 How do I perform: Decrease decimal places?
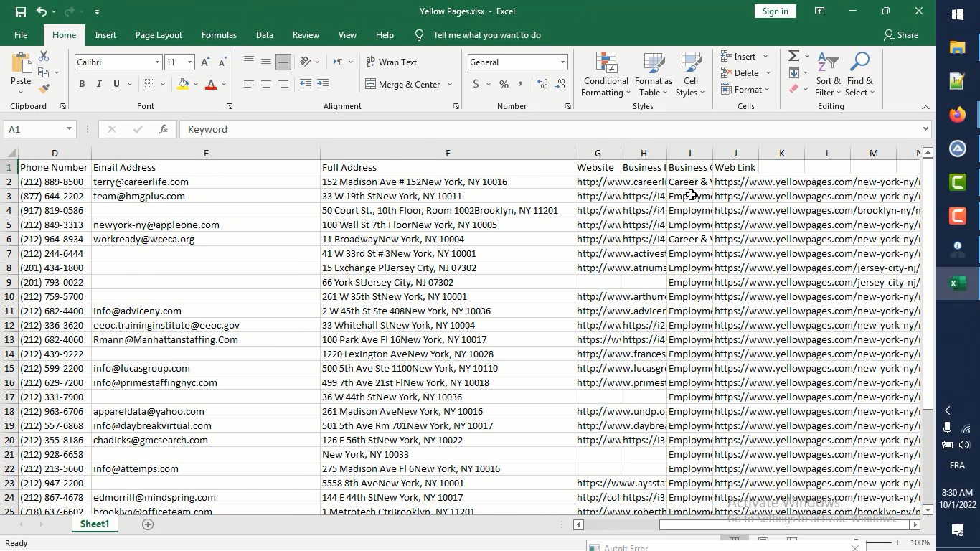pyautogui.click(x=560, y=85)
